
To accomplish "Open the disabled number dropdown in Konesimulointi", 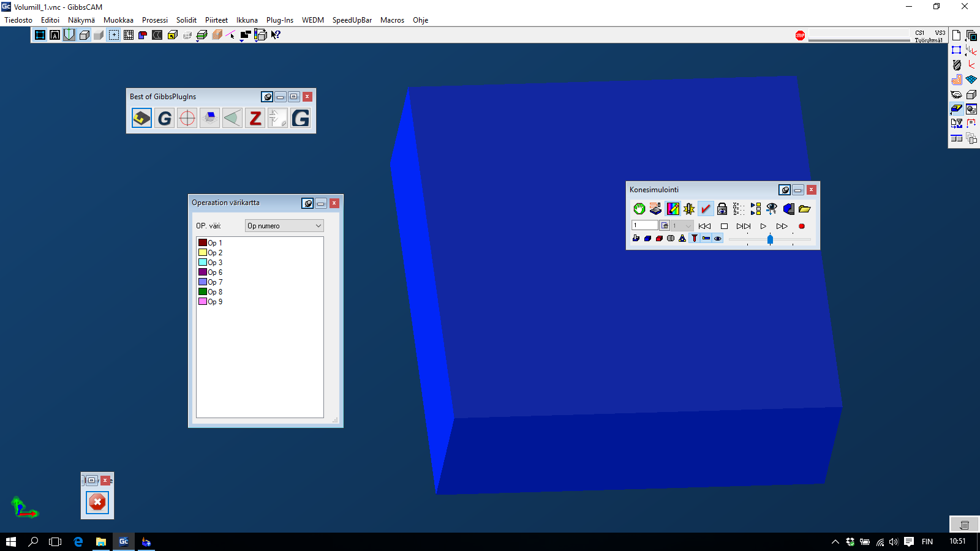I will [x=682, y=225].
